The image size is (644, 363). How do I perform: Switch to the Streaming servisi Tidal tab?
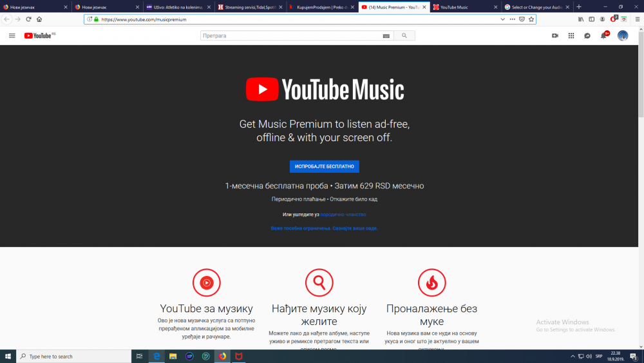(250, 7)
